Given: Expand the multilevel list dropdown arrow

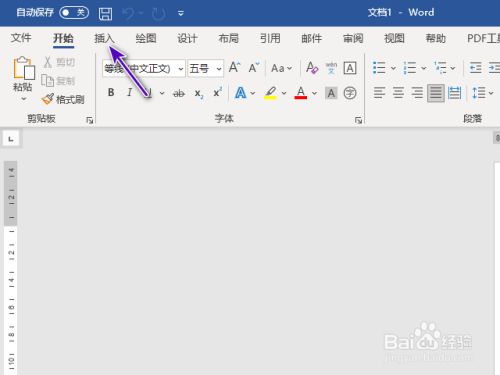Looking at the screenshot, I should tap(453, 68).
